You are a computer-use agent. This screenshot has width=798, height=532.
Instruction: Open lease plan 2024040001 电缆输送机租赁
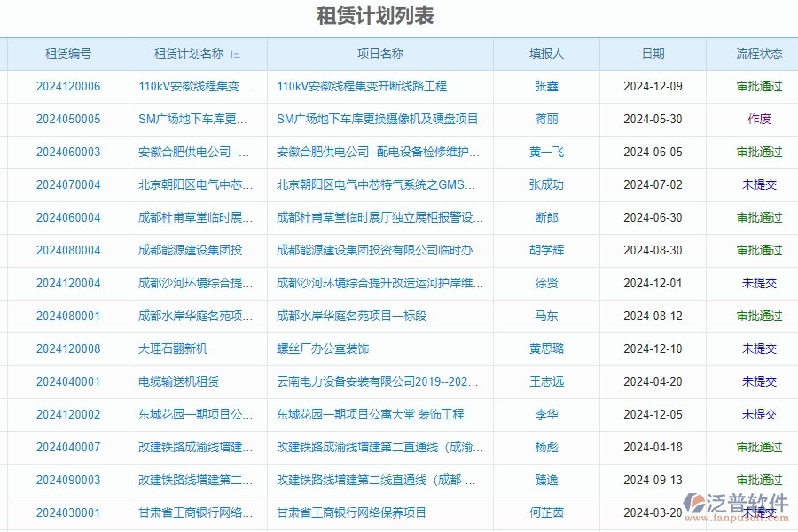coord(68,381)
